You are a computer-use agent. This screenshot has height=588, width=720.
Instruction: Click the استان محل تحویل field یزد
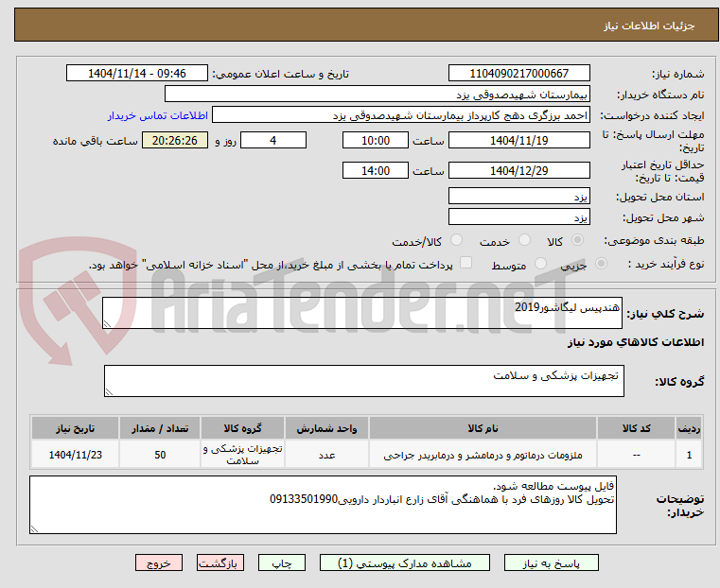pyautogui.click(x=518, y=197)
